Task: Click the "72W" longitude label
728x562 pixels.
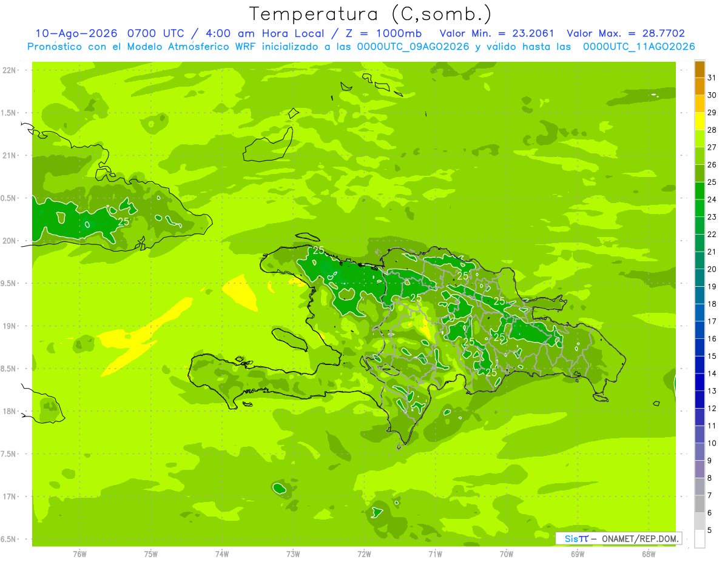Action: [364, 554]
